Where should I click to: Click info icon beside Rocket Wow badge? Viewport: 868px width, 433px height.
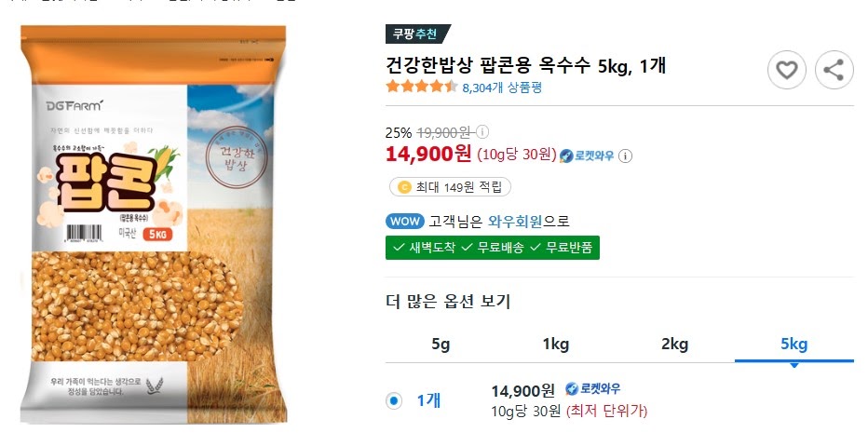tap(625, 156)
